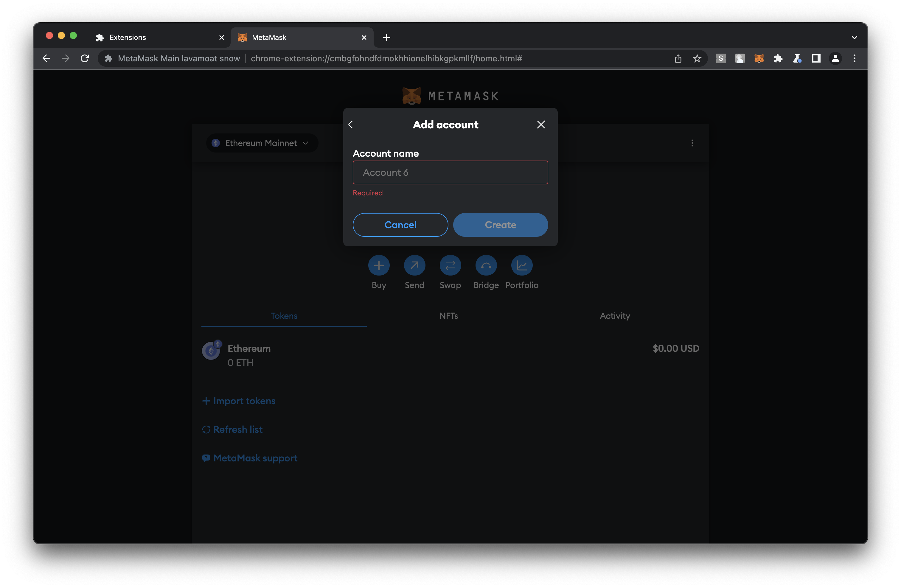This screenshot has height=588, width=901.
Task: Click the tab search chevron at top right
Action: tap(855, 38)
